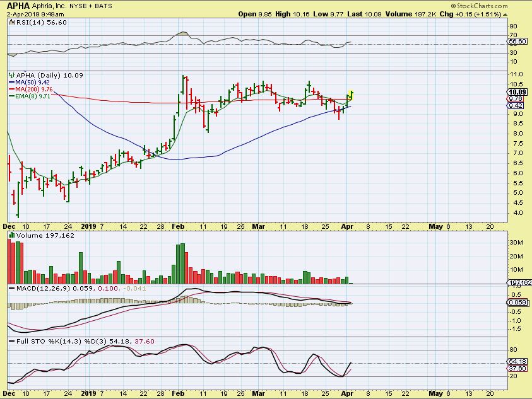This screenshot has height=399, width=532.
Task: Click the Feb date axis label
Action: [x=180, y=225]
